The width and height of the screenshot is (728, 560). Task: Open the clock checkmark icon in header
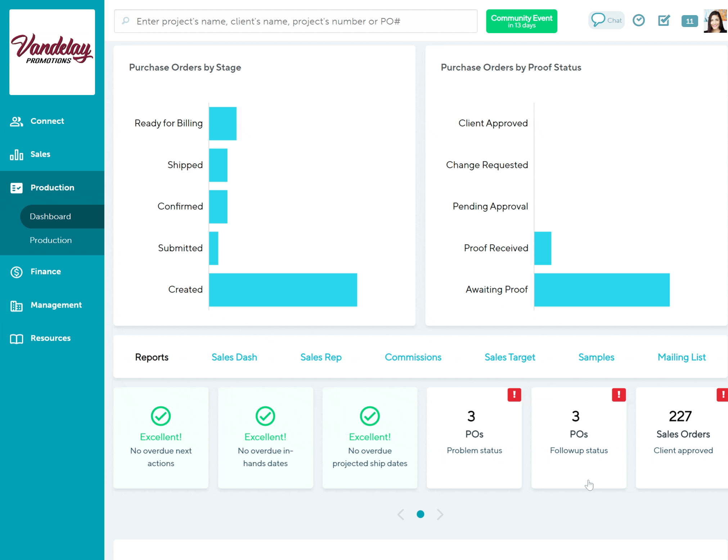[639, 20]
